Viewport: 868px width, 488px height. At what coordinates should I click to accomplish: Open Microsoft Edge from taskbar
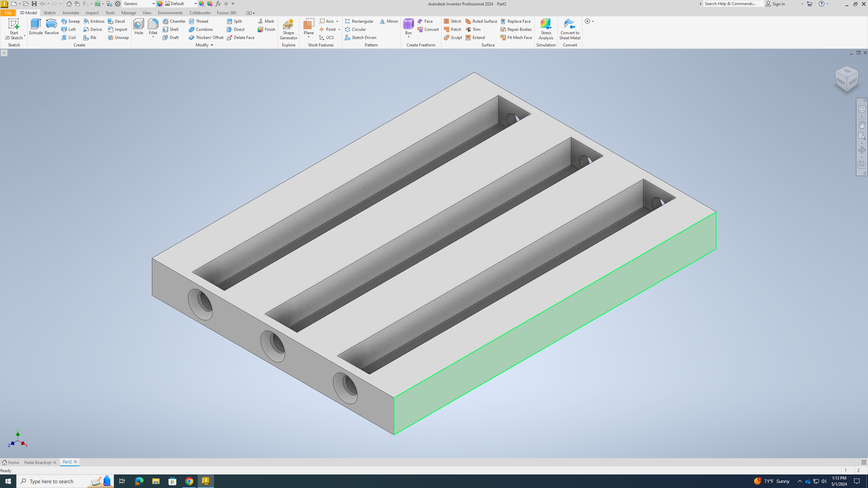139,481
